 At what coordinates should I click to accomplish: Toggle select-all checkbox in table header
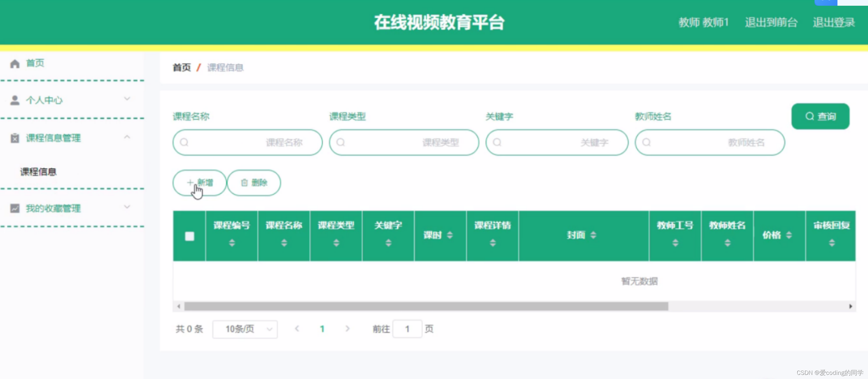tap(190, 236)
